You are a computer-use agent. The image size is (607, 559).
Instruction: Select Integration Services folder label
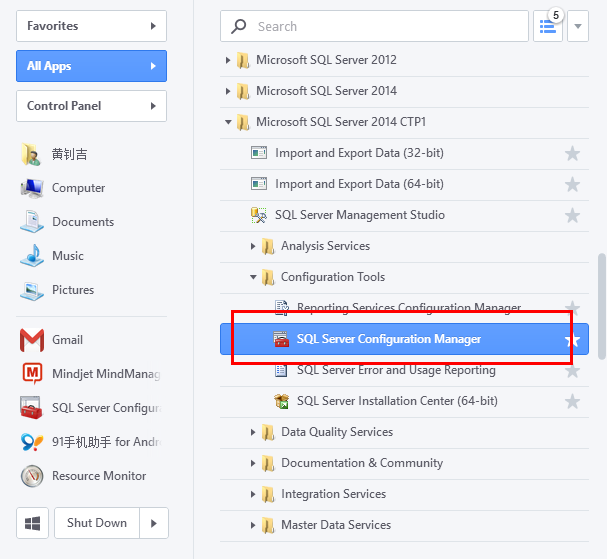[333, 494]
